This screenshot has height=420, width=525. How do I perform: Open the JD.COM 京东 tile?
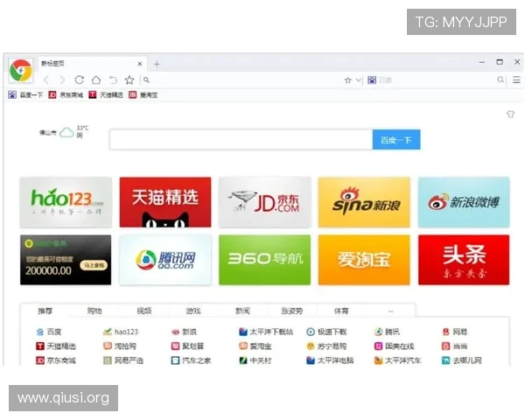(265, 202)
